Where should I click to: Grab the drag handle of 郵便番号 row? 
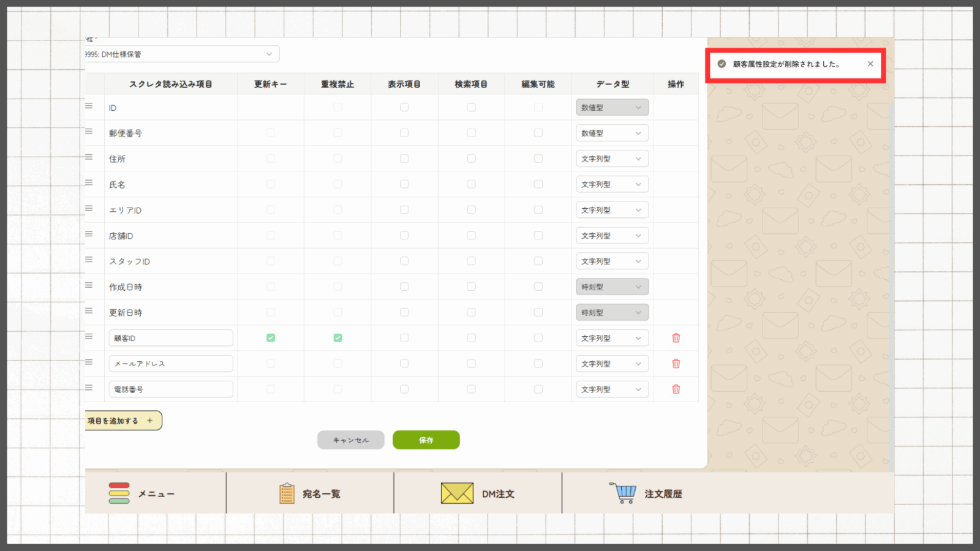(x=89, y=132)
